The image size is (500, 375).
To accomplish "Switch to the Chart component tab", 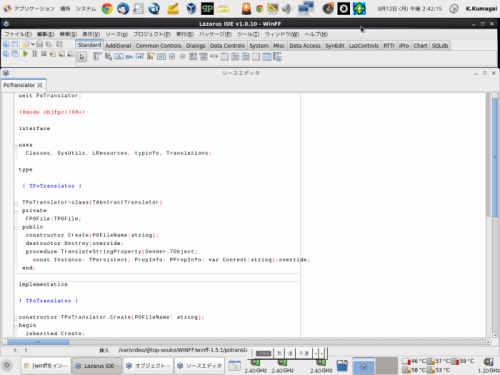I will (x=420, y=46).
